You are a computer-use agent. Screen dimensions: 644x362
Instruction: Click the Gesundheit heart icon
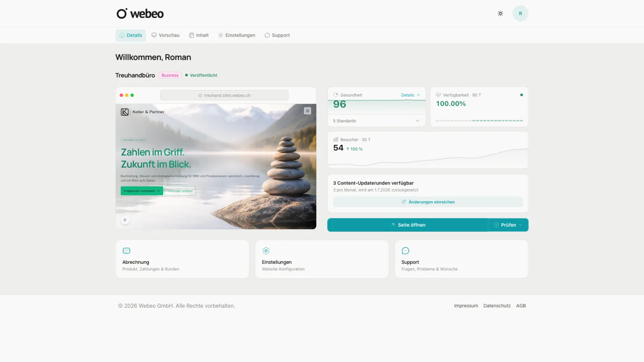point(336,95)
